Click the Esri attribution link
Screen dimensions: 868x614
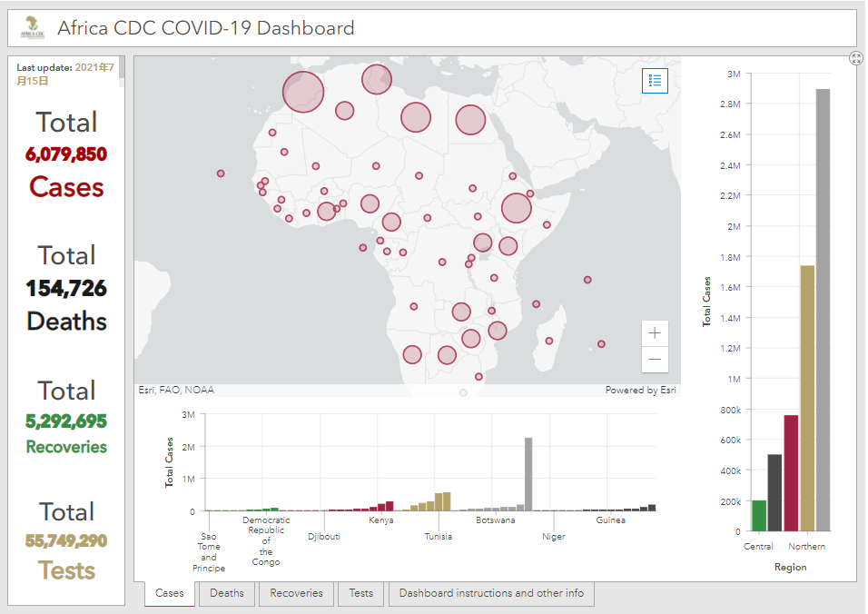coord(640,391)
